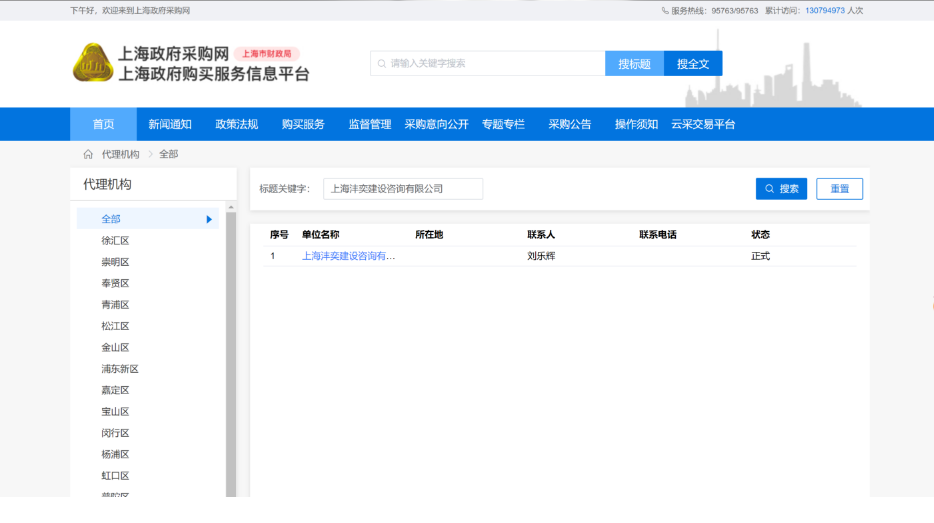Open the 监督管理 navigation tab
The image size is (934, 523).
click(370, 124)
